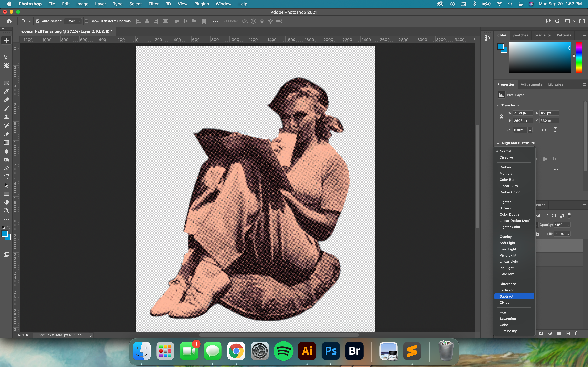Collapse the Transform section

(498, 105)
